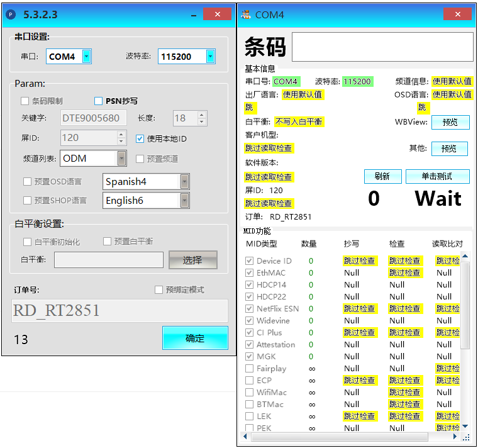Click the 订单号 RD_RT2851 text field
The image size is (478, 448).
pos(120,311)
